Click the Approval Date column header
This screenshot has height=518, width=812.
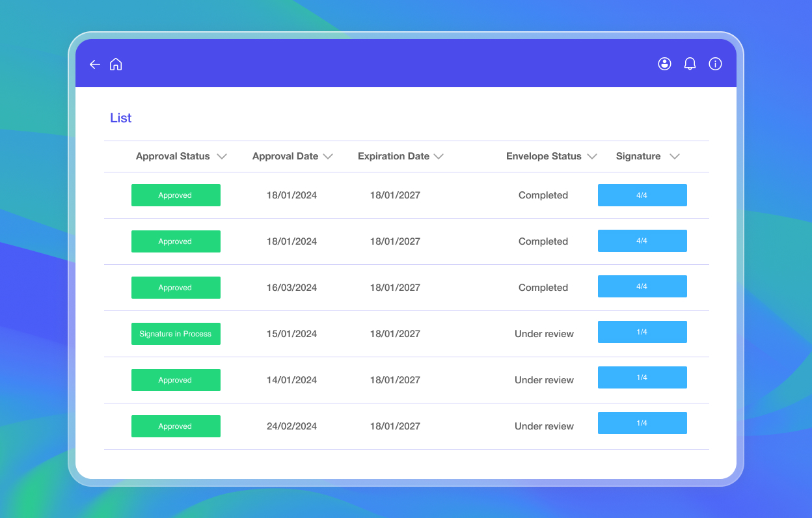286,156
